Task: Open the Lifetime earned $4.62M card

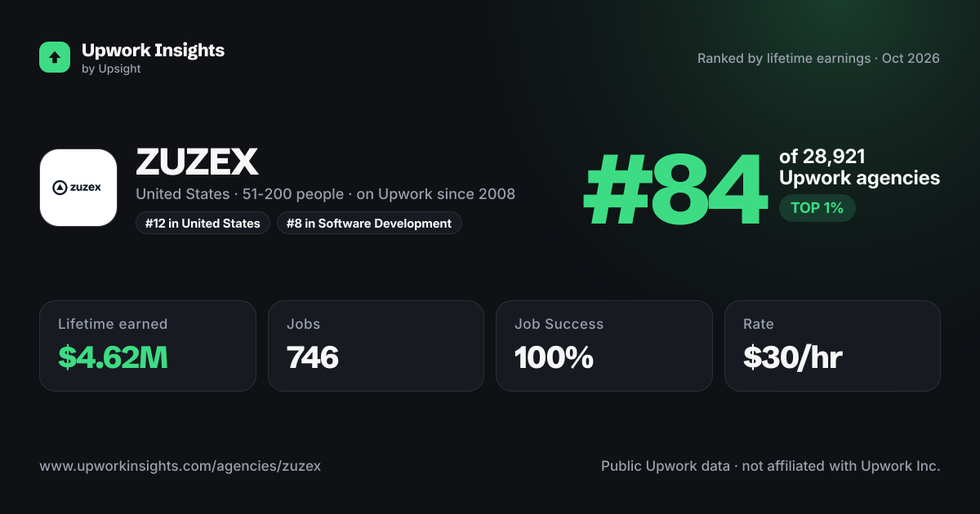Action: (148, 346)
